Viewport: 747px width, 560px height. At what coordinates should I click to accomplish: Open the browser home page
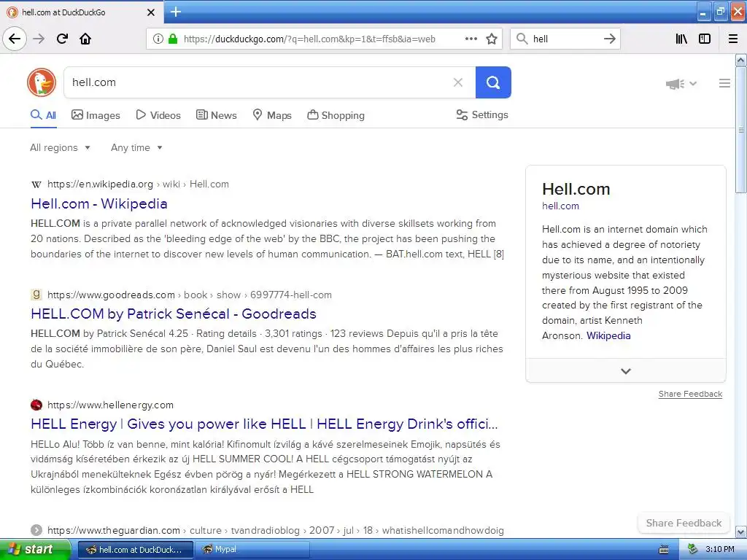click(85, 39)
